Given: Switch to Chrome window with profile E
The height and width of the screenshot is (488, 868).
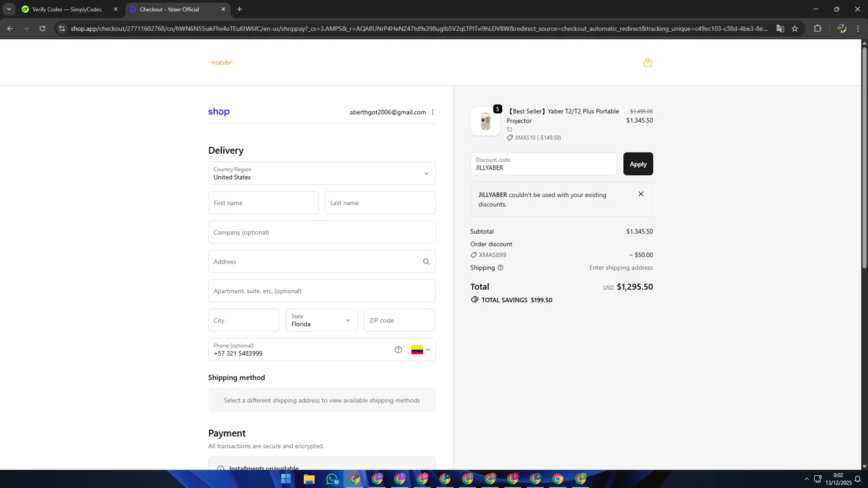Looking at the screenshot, I should (x=580, y=479).
